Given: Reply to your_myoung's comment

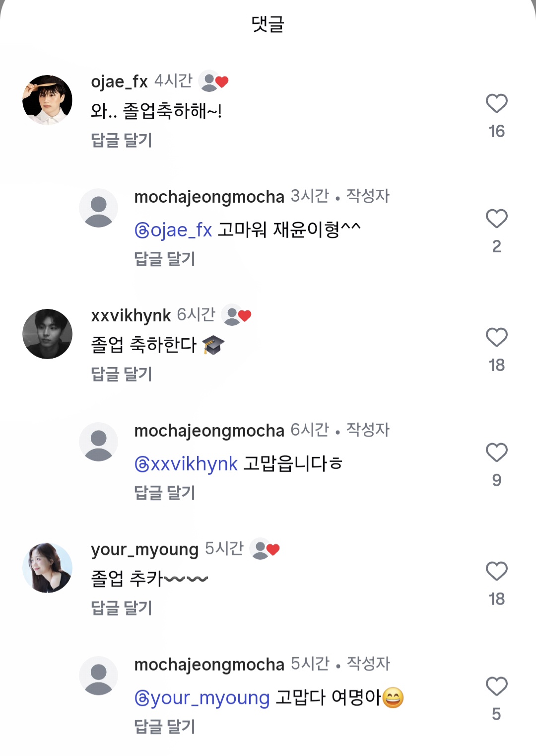Looking at the screenshot, I should [122, 608].
